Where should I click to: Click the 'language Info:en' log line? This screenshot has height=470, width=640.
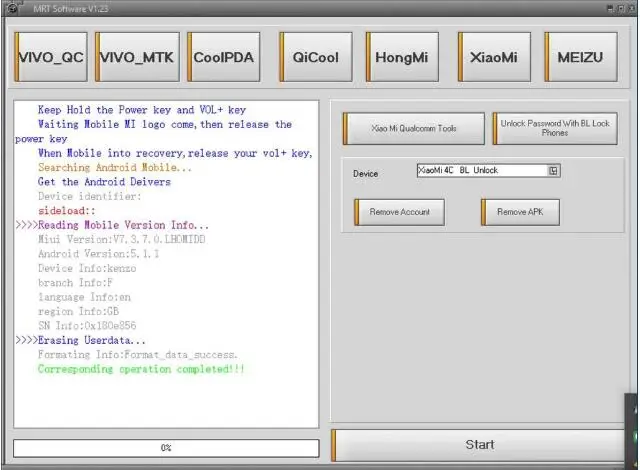coord(84,297)
